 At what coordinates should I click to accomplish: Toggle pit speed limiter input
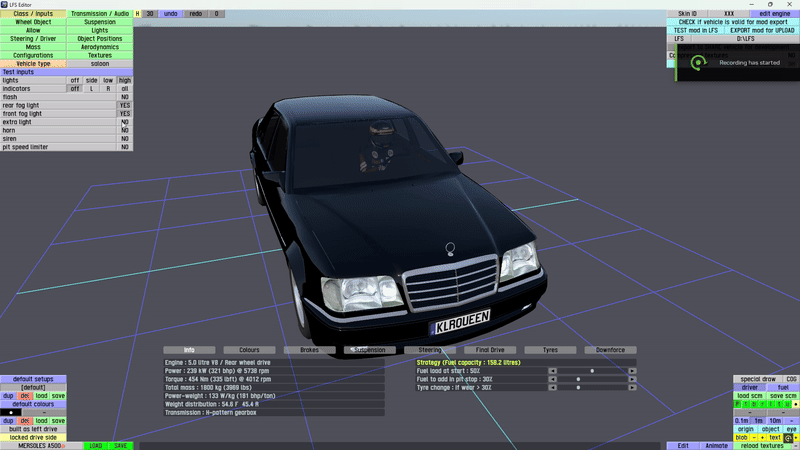click(x=125, y=147)
